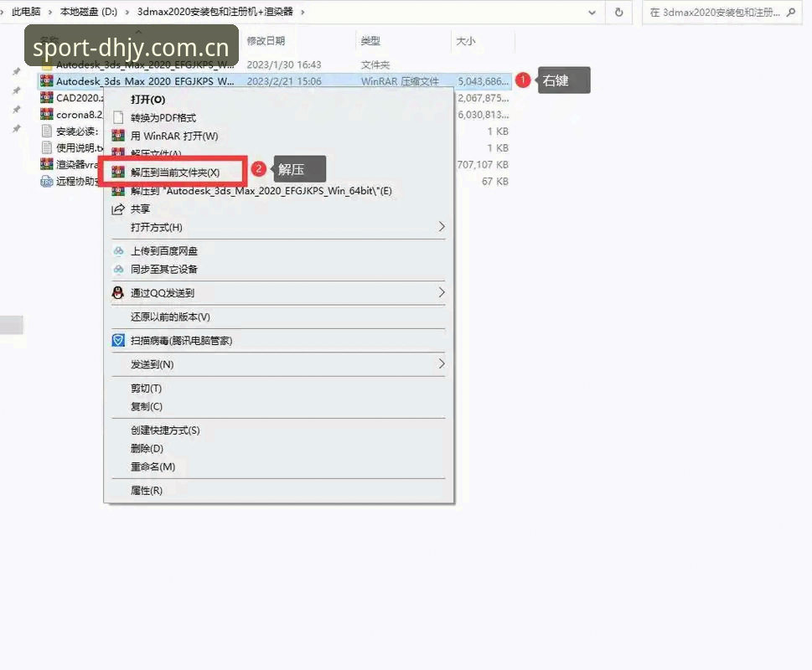Sort by the 类型 column header
Viewport: 812px width, 670px height.
[370, 41]
